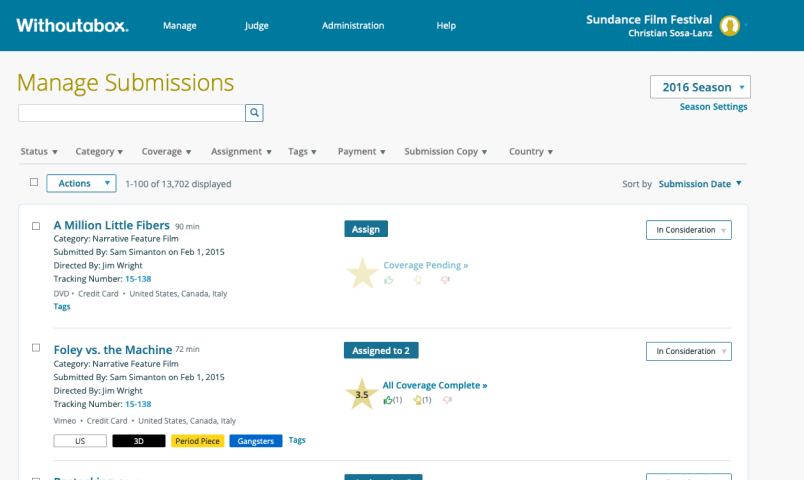Viewport: 804px width, 480px height.
Task: Select the Foley vs. the Machine checkbox
Action: (36, 348)
